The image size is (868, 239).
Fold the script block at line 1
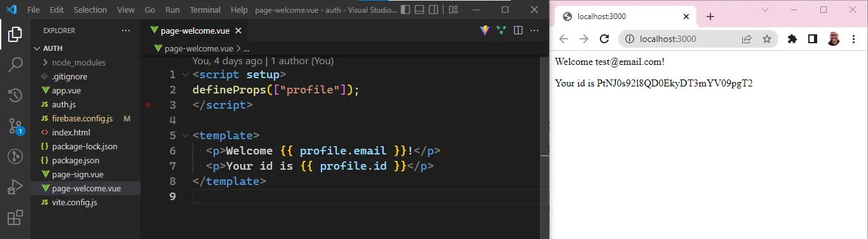click(185, 74)
